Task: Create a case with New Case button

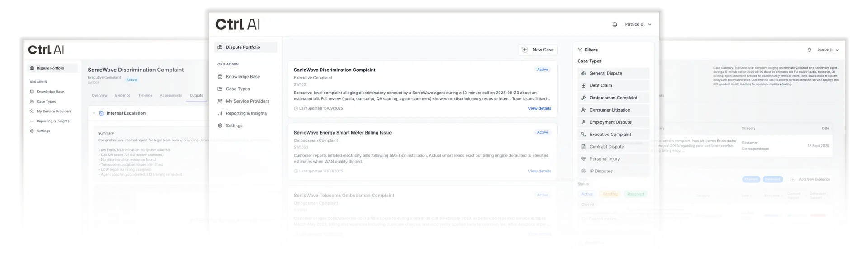Action: [x=538, y=50]
